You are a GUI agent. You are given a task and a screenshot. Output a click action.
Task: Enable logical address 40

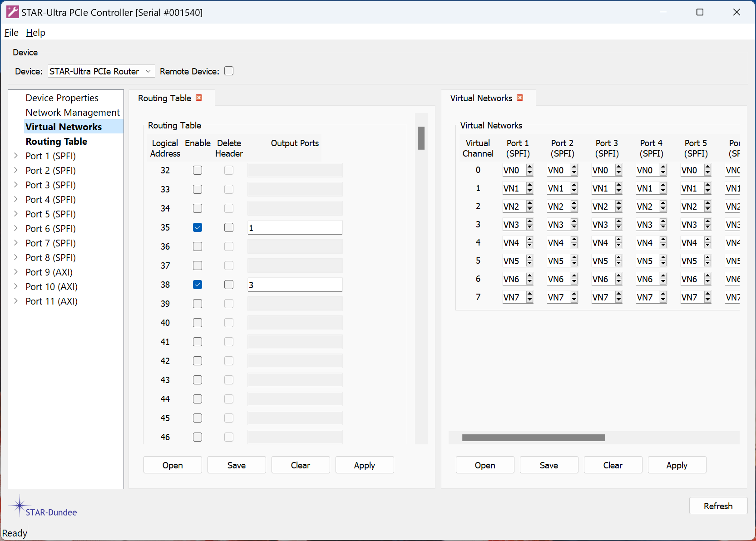198,323
